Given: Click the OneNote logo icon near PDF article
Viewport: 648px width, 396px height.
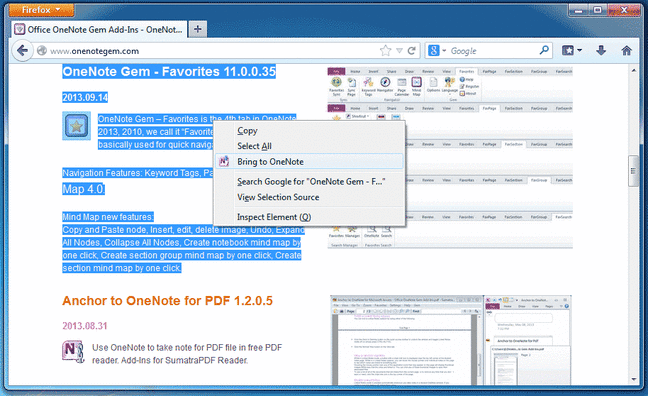Looking at the screenshot, I should 73,352.
